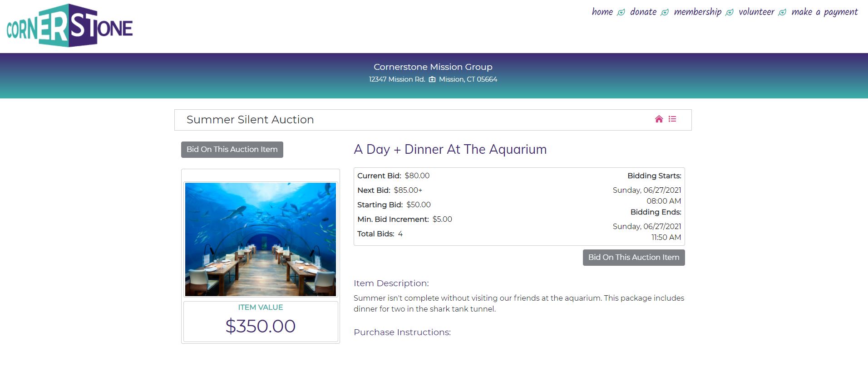Click the "A Day + Dinner At The Aquarium" title
The width and height of the screenshot is (868, 366).
tap(450, 149)
